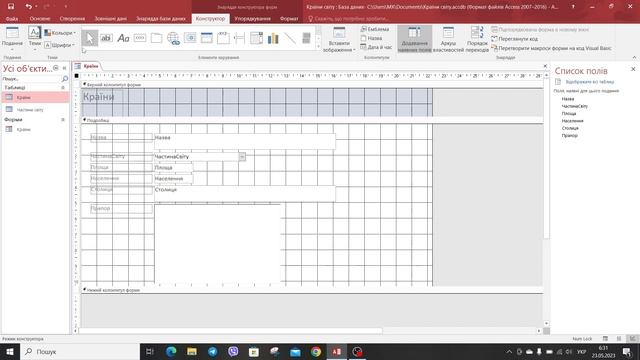Select the Text Box (ab|) control
This screenshot has width=640, height=360.
[x=106, y=38]
